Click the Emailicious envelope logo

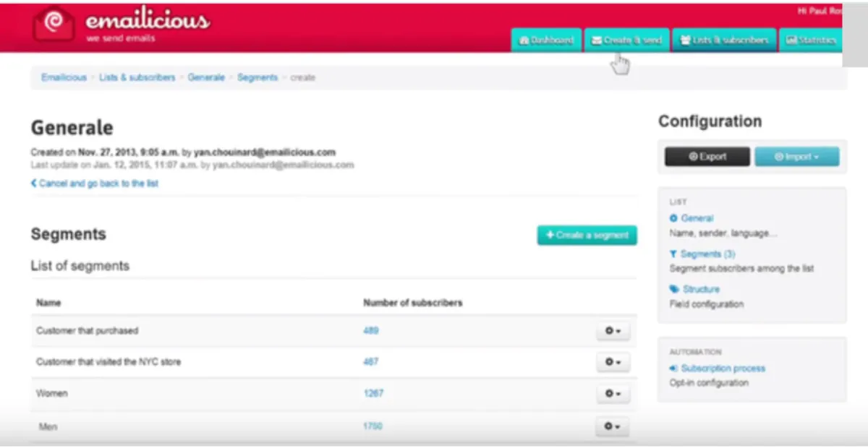(54, 25)
